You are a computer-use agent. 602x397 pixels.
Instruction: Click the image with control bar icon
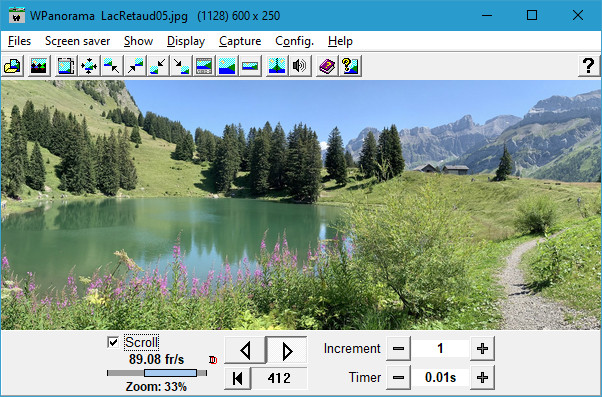(x=204, y=66)
